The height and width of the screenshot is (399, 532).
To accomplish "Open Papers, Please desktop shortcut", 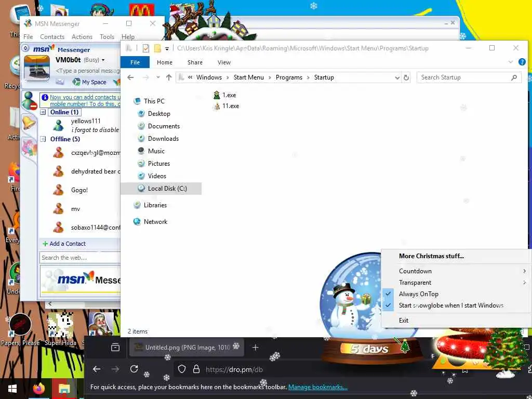I will pos(20,329).
